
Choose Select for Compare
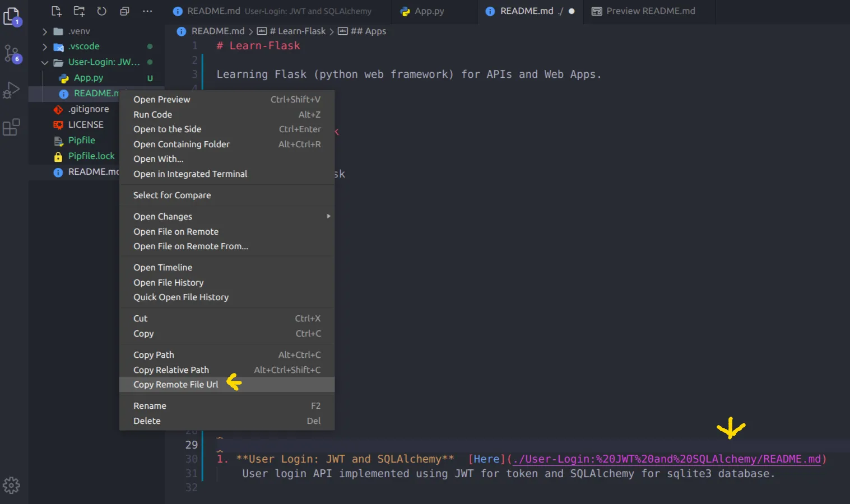pos(227,195)
